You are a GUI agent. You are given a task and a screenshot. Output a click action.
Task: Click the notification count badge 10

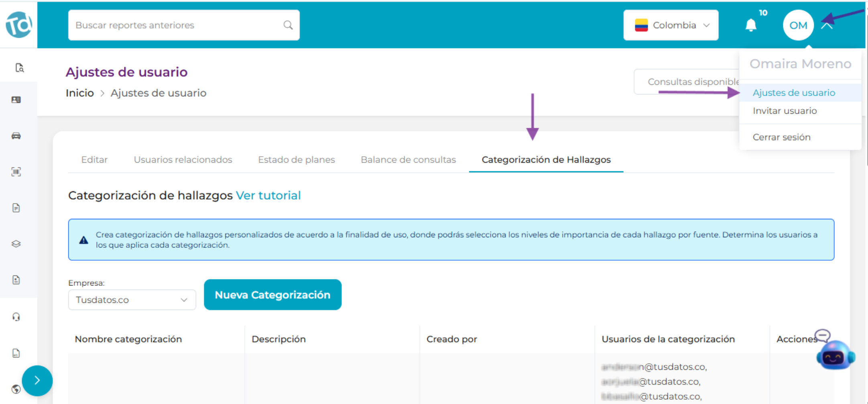click(x=763, y=13)
